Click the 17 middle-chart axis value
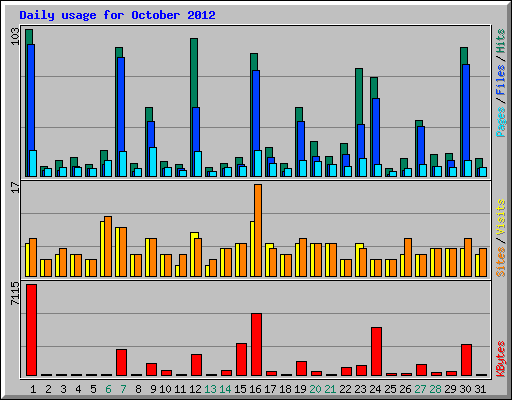The height and width of the screenshot is (400, 512). click(x=15, y=188)
